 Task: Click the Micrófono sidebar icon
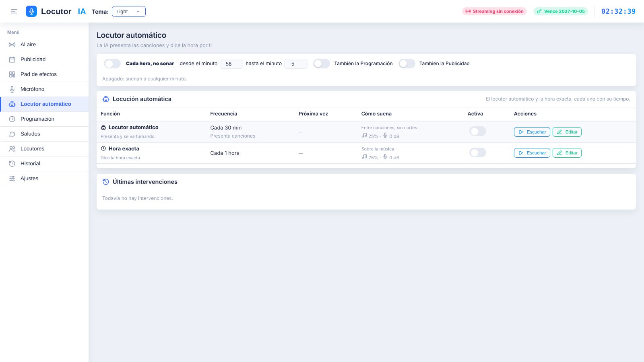coord(12,89)
